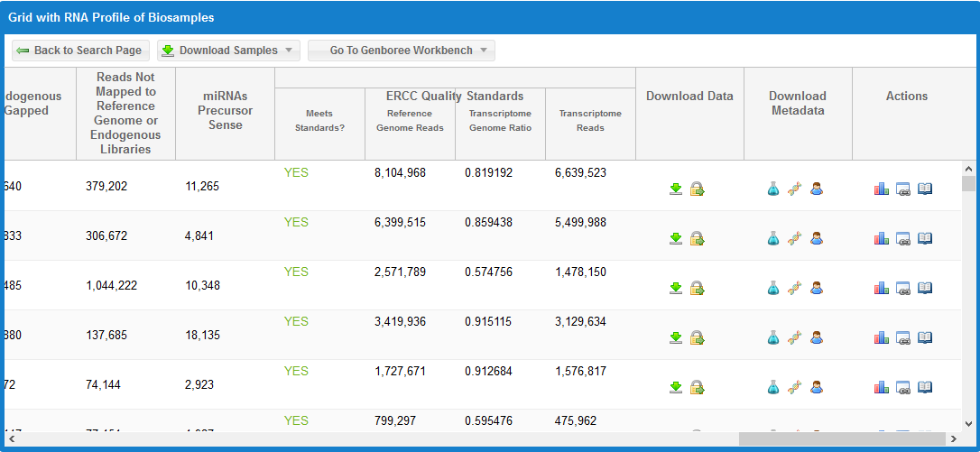
Task: Click the Reference Genome Reads column header
Action: pyautogui.click(x=410, y=121)
